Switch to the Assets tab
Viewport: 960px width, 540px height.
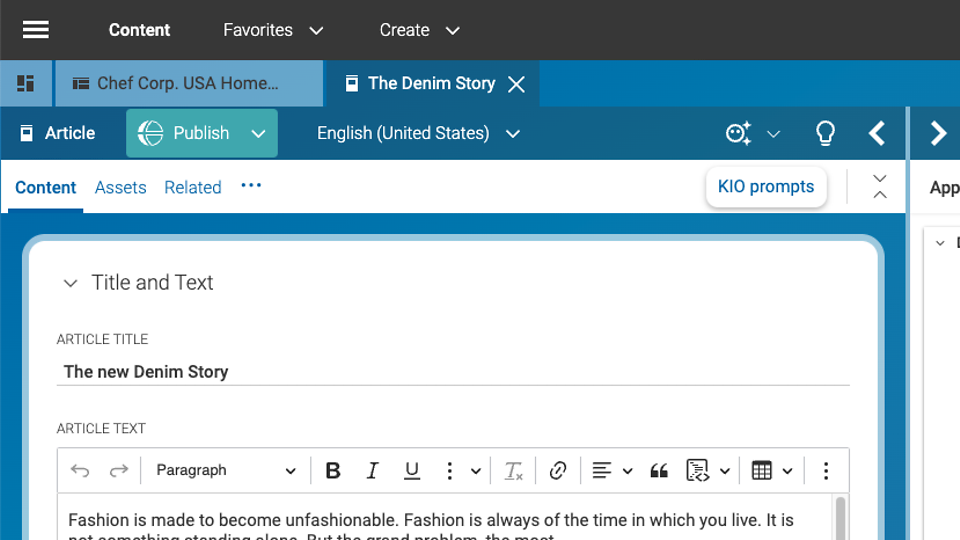tap(121, 187)
